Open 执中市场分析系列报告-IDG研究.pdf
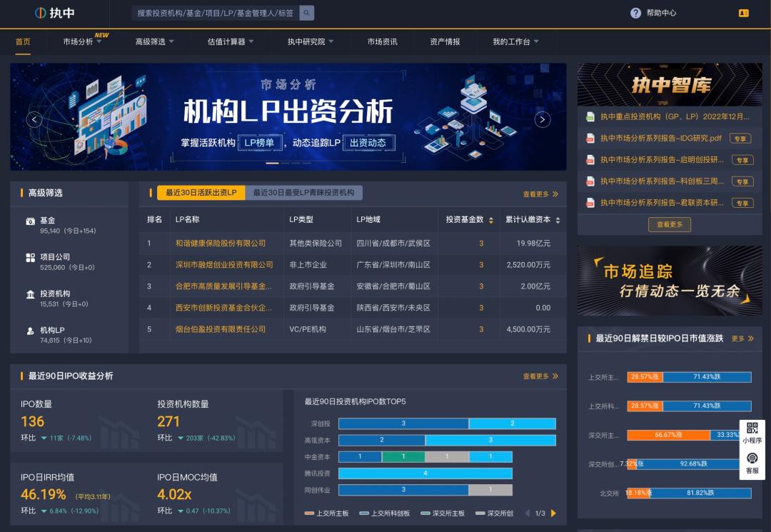This screenshot has height=532, width=771. point(661,138)
